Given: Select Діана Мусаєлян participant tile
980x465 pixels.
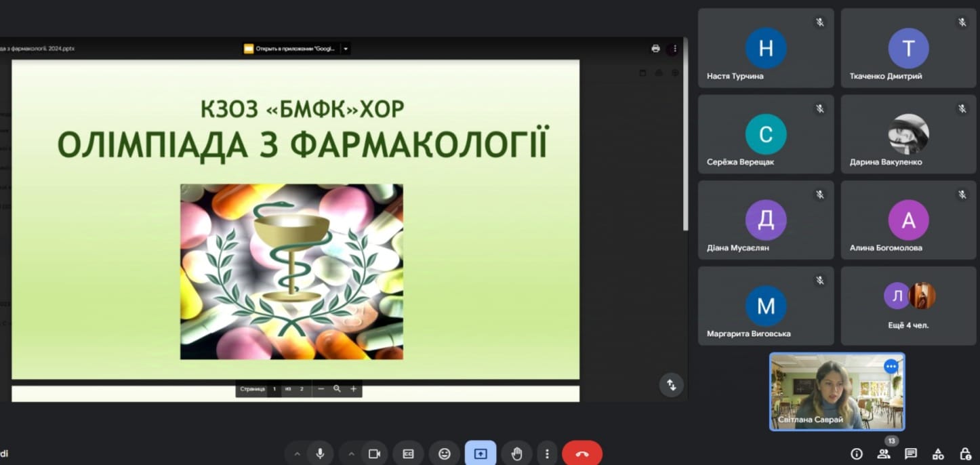Looking at the screenshot, I should 766,220.
